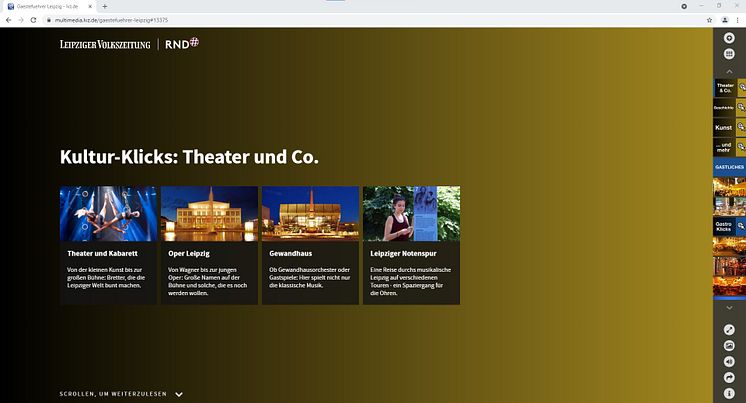Click the click-icon beside Theater & Co.

pyautogui.click(x=741, y=88)
